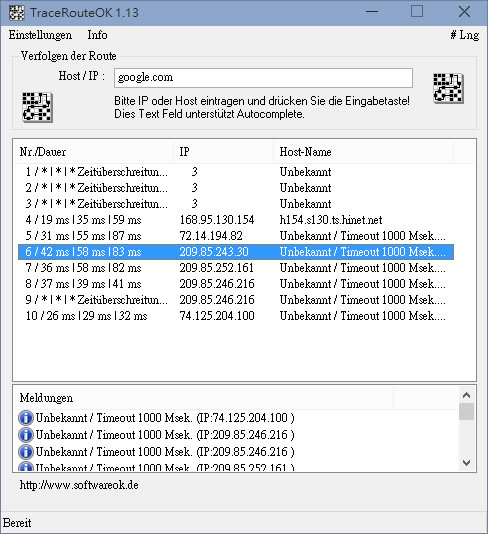Select hop 10 row with 74.125.204.100
The height and width of the screenshot is (534, 488).
pyautogui.click(x=236, y=316)
